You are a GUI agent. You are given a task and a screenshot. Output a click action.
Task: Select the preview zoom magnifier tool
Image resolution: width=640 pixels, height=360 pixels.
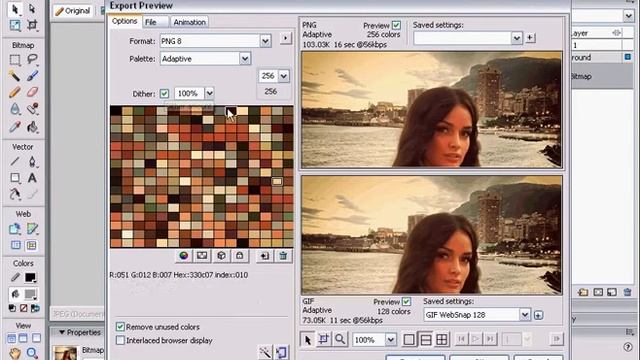[340, 339]
